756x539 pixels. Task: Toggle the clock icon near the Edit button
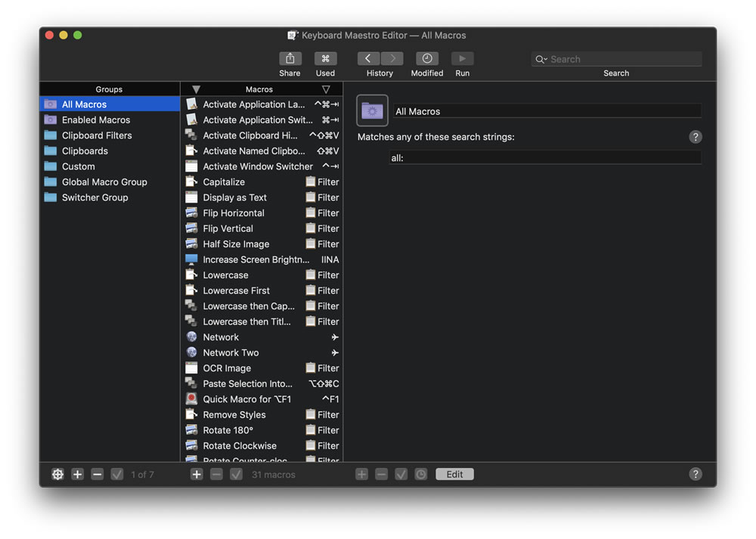click(x=420, y=474)
